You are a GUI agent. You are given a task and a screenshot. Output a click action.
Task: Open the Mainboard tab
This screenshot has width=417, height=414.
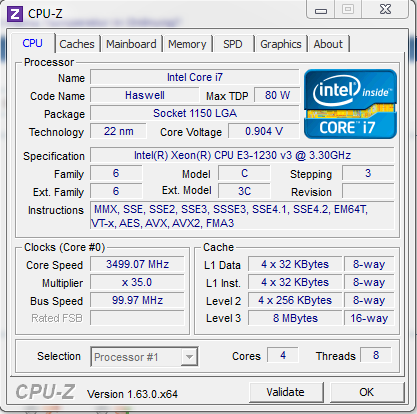[131, 44]
